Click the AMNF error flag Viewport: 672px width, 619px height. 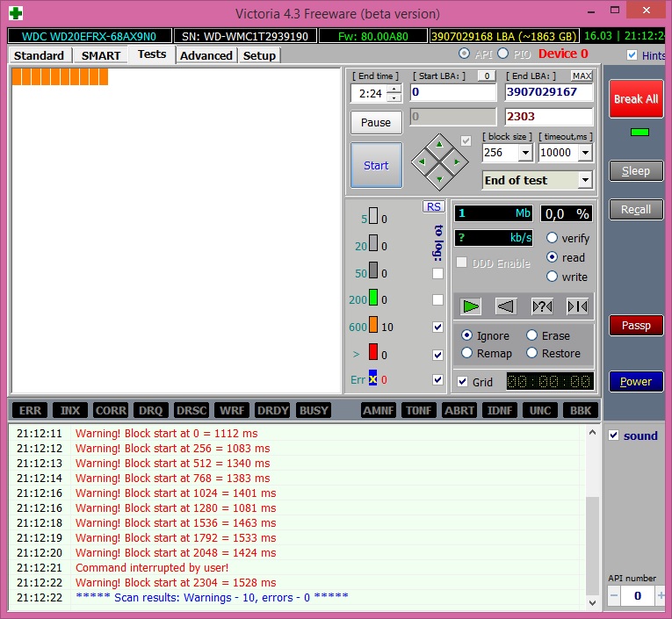(379, 411)
